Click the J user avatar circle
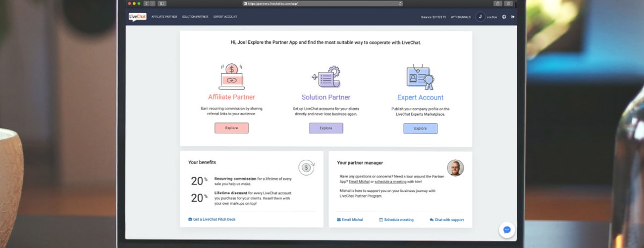Viewport: 644px width, 248px height. pos(480,17)
